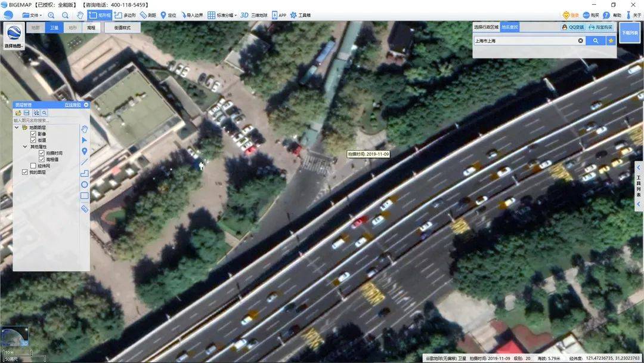Click the 上海市上海 search input field
This screenshot has height=363, width=644.
[x=524, y=41]
